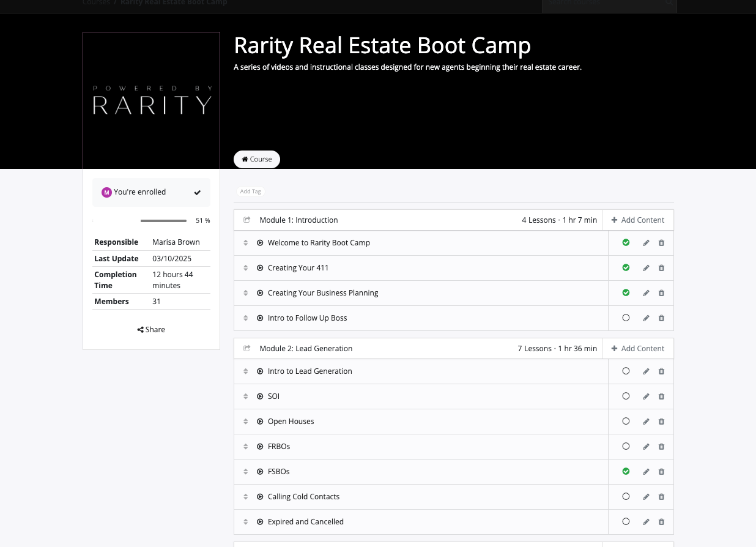Viewport: 756px width, 547px height.
Task: Click the edit pencil for Creating Your 411
Action: pyautogui.click(x=646, y=268)
